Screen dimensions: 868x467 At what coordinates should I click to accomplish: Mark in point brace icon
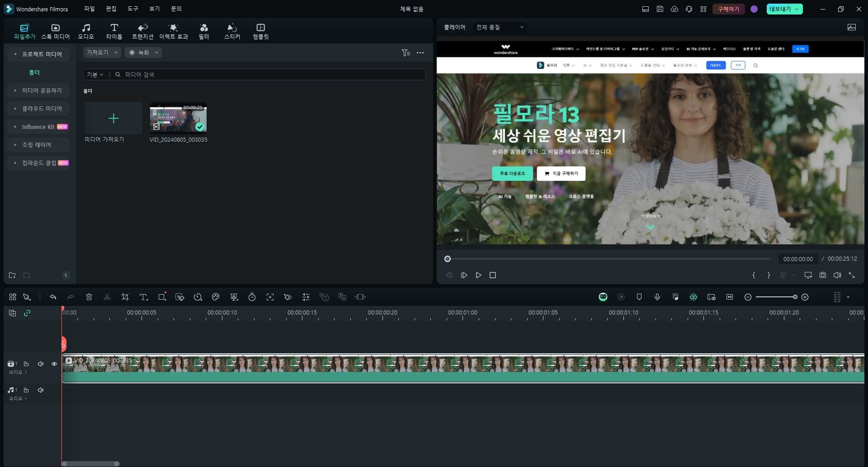coord(754,275)
